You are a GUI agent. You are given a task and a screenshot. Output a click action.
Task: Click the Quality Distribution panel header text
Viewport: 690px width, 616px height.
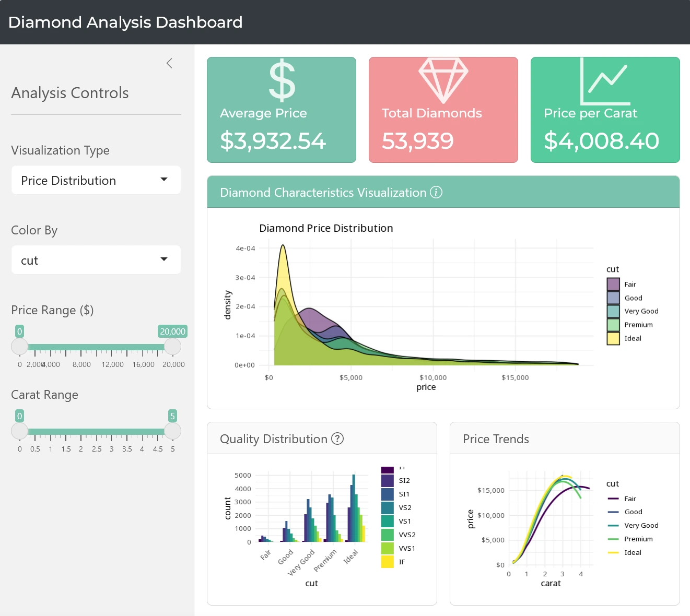tap(274, 439)
